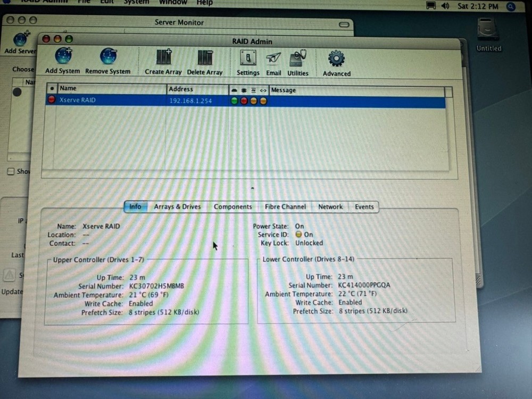Switch to the Network tab
The image size is (532, 399).
330,206
